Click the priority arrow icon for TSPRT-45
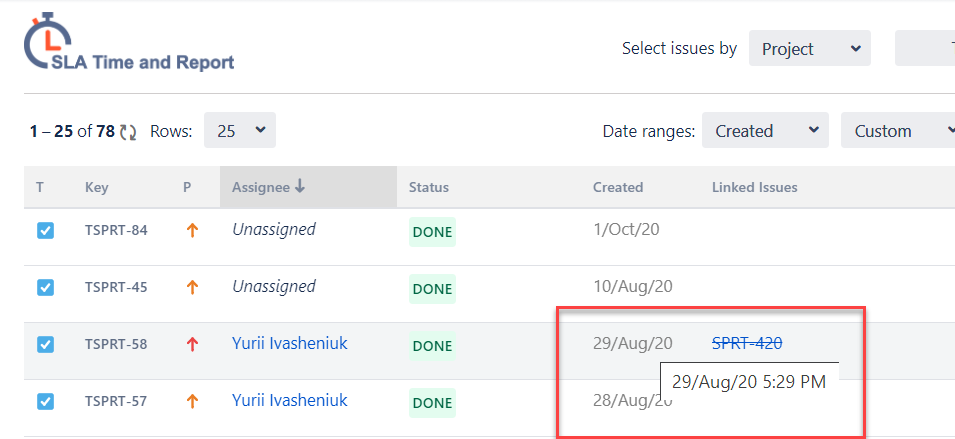Viewport: 955px width, 439px height. pyautogui.click(x=192, y=288)
